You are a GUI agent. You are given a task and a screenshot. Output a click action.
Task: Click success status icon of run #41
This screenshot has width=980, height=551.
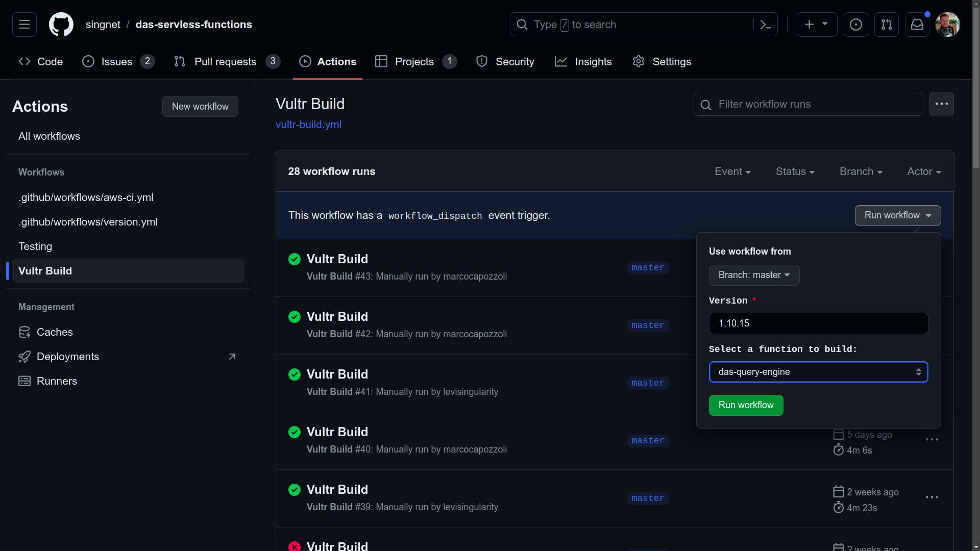(295, 374)
